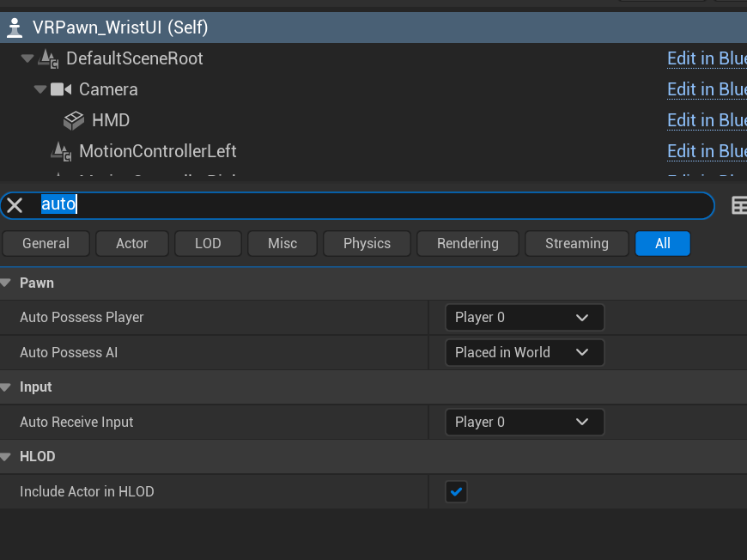The width and height of the screenshot is (747, 560).
Task: Filter details by Physics
Action: coord(367,244)
